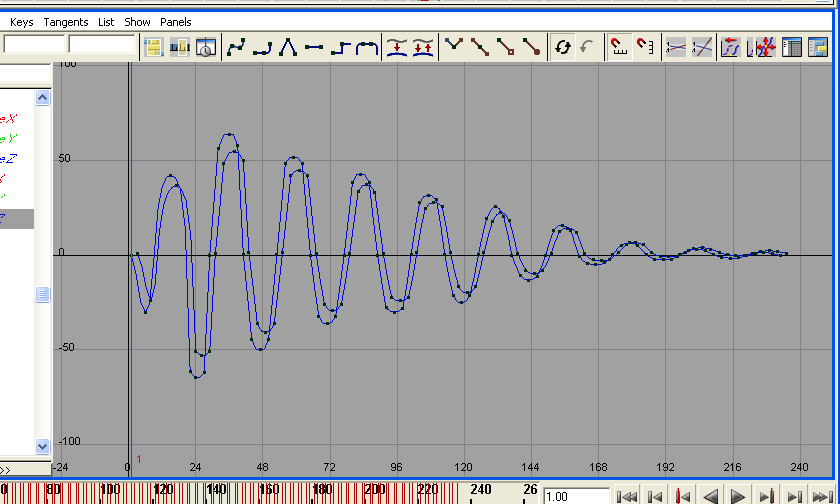Screen dimensions: 840x504
Task: Open the Trax Editor icon
Action: pyautogui.click(x=818, y=47)
